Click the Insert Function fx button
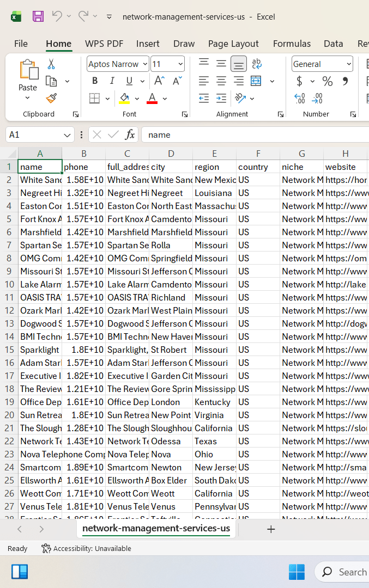This screenshot has height=588, width=369. click(130, 134)
